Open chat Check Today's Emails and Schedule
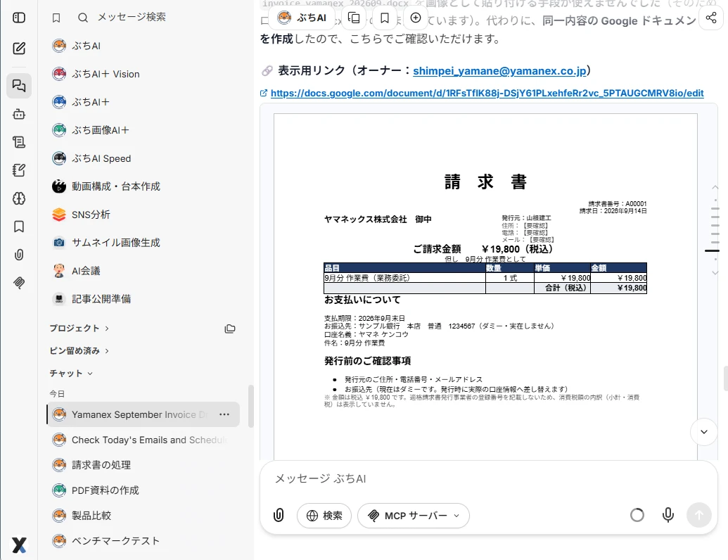Screen dimensions: 728x560 (143, 440)
